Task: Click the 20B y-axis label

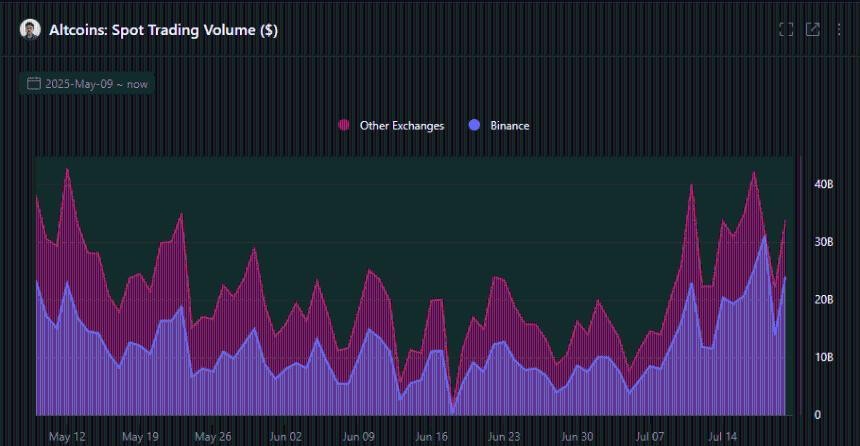Action: click(x=824, y=300)
